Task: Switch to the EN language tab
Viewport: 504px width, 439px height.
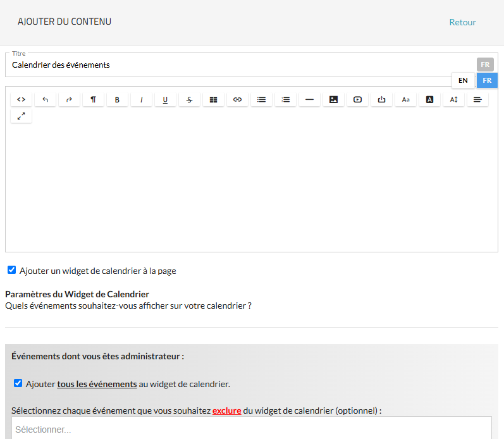Action: (463, 81)
